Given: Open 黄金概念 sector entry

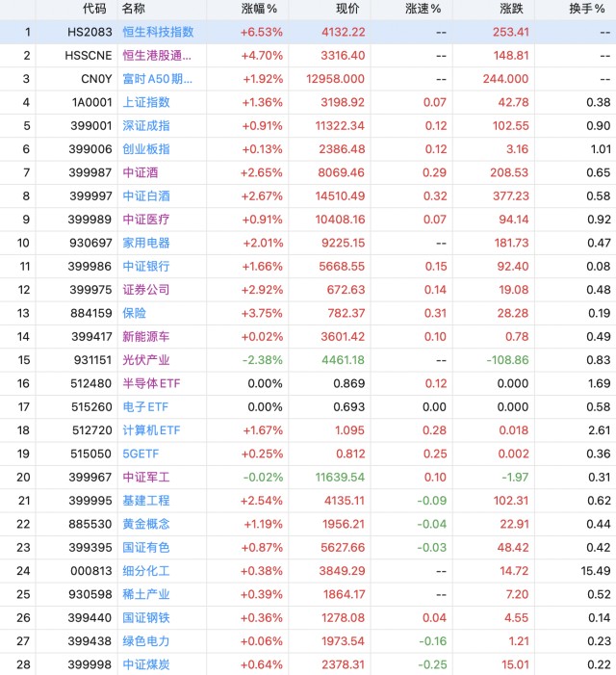Looking at the screenshot, I should point(308,524).
